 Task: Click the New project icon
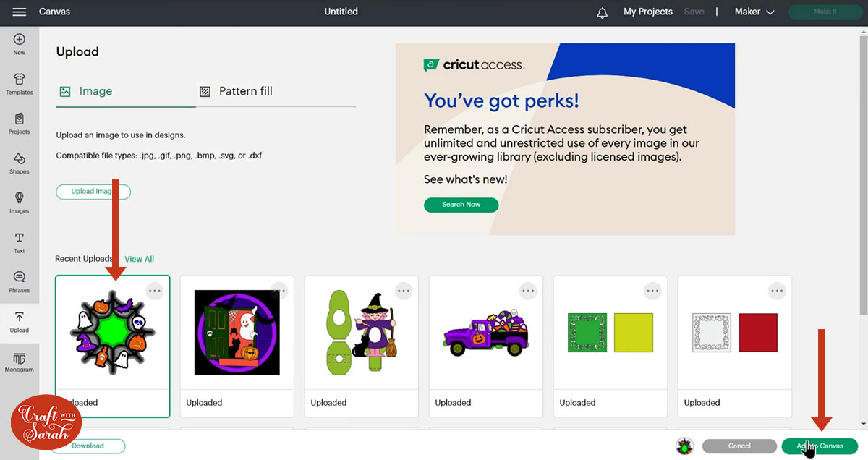(20, 43)
